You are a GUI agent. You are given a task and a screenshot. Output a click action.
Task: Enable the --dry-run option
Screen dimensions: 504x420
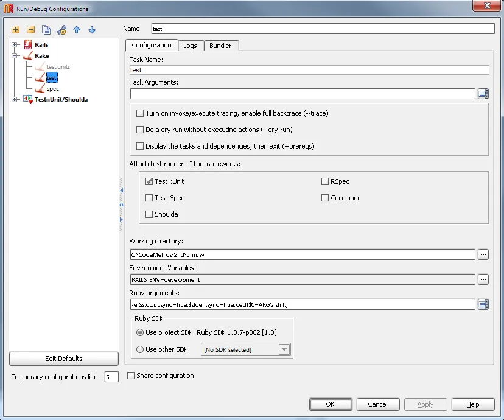(x=140, y=130)
